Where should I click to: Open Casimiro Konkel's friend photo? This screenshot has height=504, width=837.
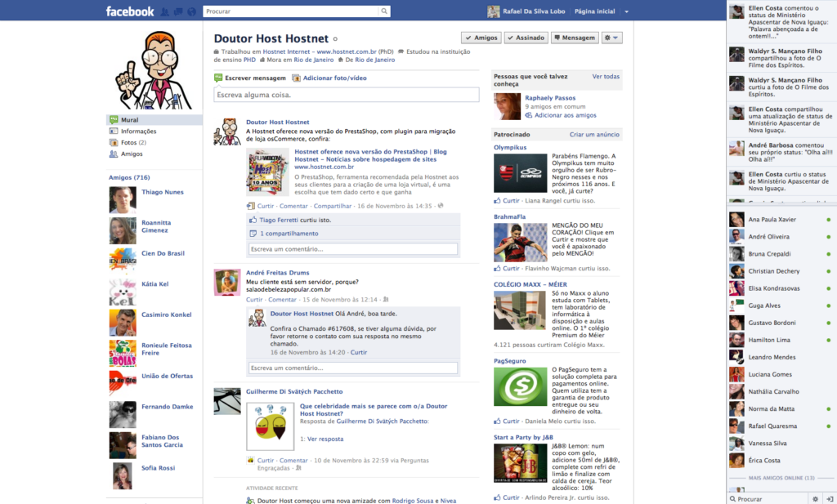(x=123, y=323)
